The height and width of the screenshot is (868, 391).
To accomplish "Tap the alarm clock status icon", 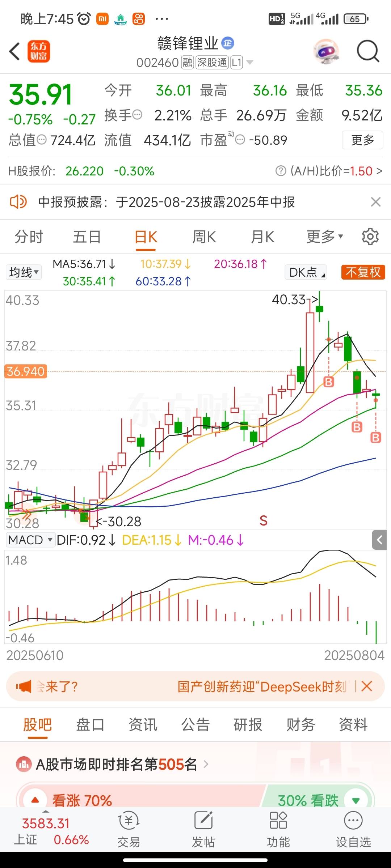I will 84,19.
